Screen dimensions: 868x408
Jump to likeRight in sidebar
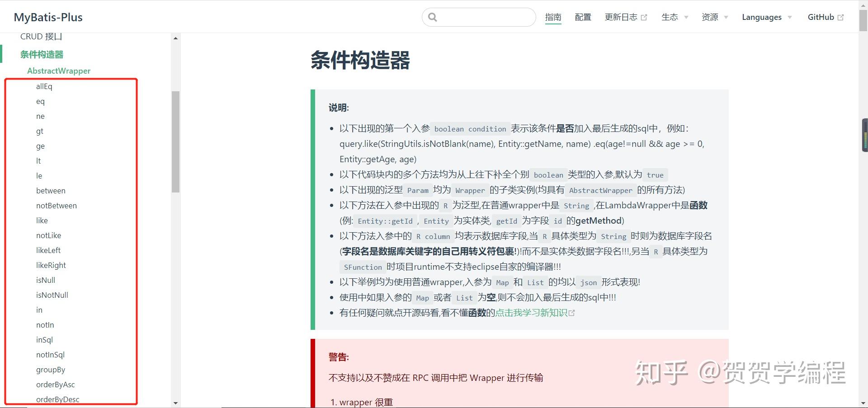[51, 265]
